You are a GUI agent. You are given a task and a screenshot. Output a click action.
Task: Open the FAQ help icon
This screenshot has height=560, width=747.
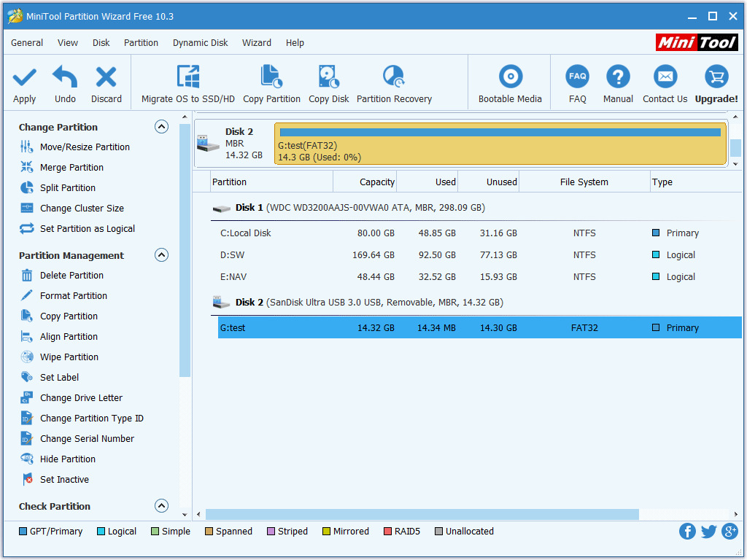(x=577, y=77)
